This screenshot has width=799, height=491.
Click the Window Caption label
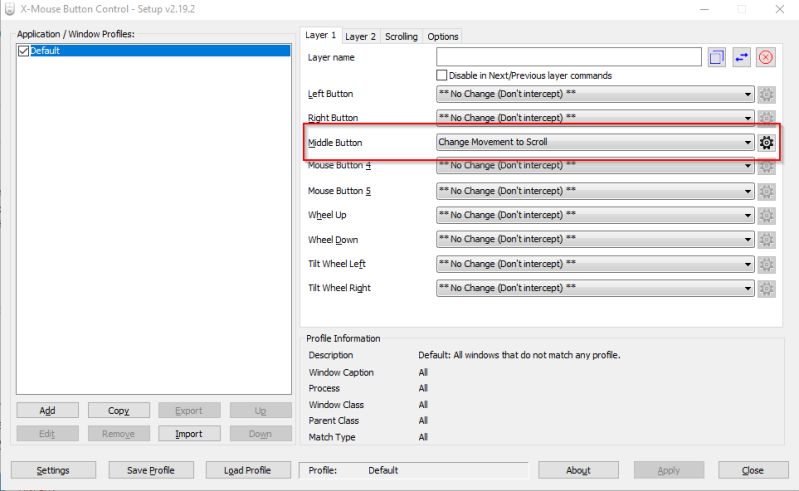pyautogui.click(x=341, y=372)
